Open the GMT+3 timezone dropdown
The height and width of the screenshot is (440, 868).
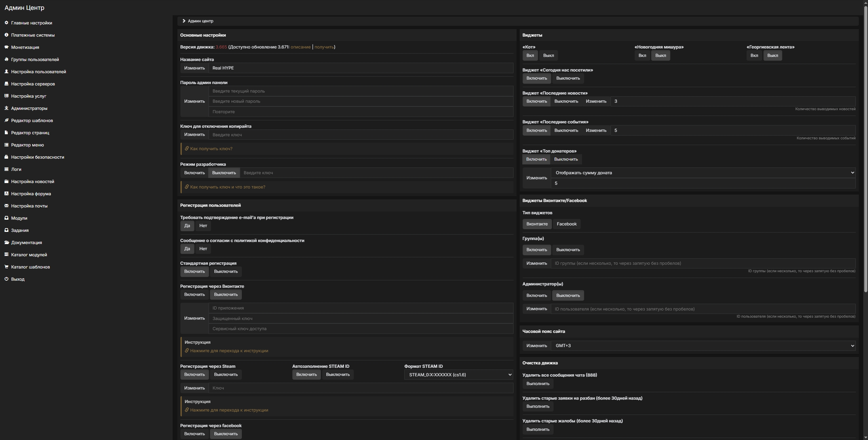pyautogui.click(x=703, y=346)
